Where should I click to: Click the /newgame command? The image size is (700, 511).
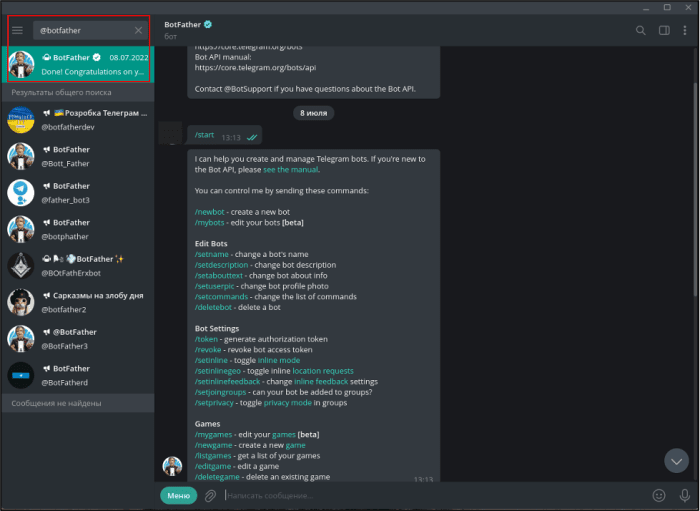pos(213,445)
